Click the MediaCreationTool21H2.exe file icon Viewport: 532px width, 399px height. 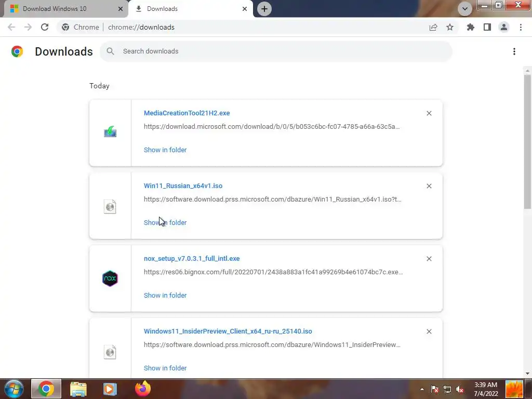(x=110, y=131)
